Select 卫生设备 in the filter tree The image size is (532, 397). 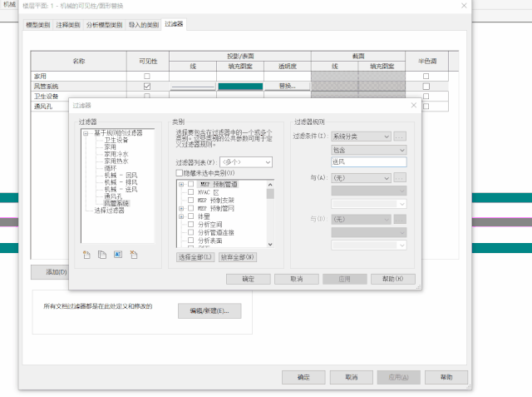click(116, 141)
